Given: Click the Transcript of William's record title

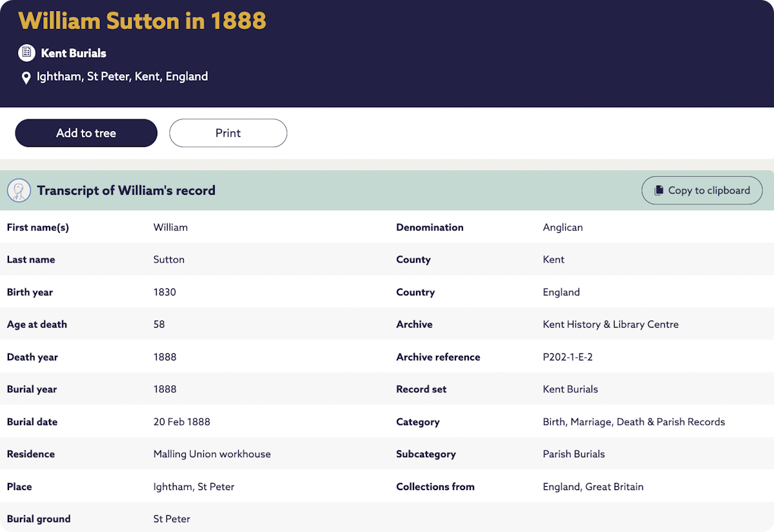Looking at the screenshot, I should (x=126, y=190).
